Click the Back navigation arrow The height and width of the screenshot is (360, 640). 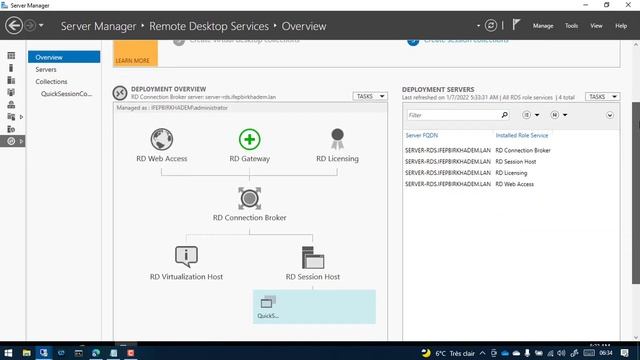(13, 26)
